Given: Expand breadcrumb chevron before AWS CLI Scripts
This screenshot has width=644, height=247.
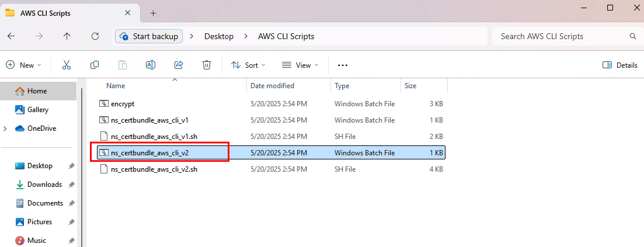Looking at the screenshot, I should 246,36.
